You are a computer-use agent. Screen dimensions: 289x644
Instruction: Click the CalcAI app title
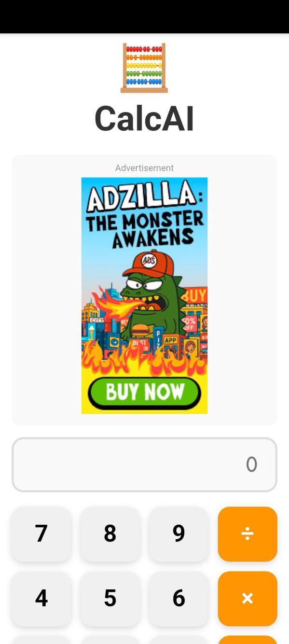pos(144,118)
